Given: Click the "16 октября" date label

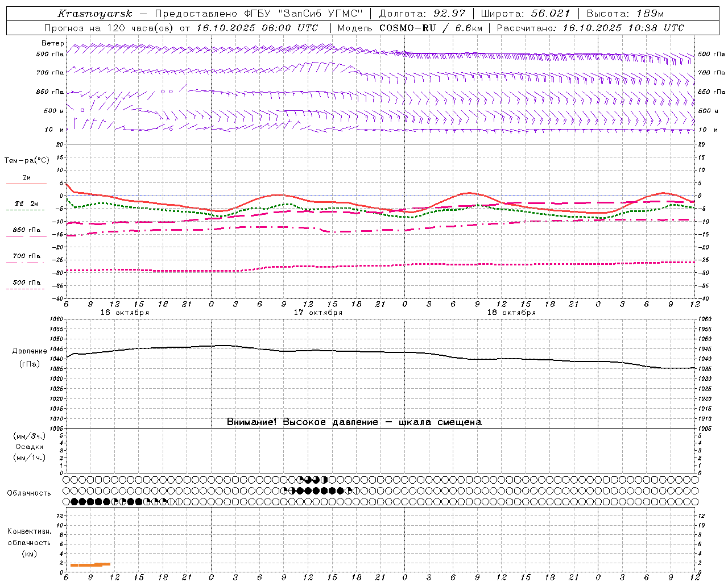Looking at the screenshot, I should coord(125,313).
